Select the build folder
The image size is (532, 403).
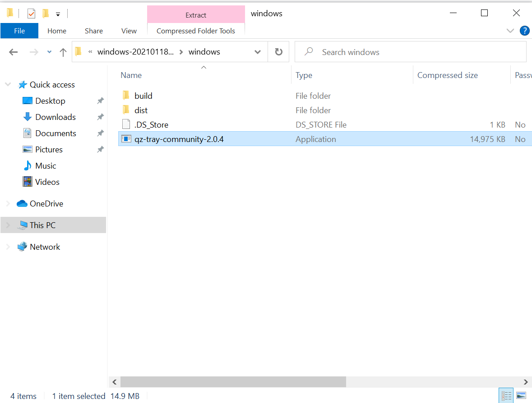(143, 96)
